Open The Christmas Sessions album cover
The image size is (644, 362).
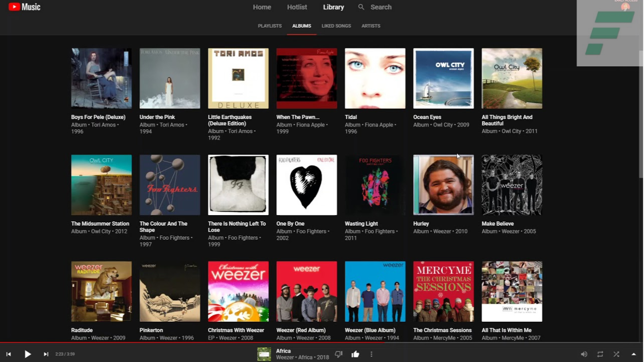(x=444, y=292)
